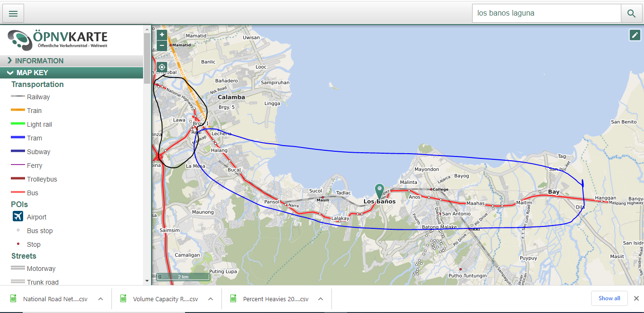
Task: Collapse the MAP KEY section
Action: pyautogui.click(x=32, y=73)
